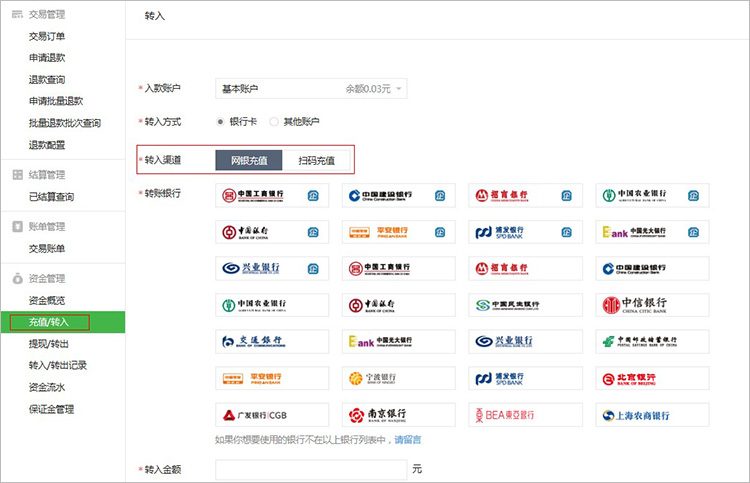Pick the 北京银行 bank option
This screenshot has height=483, width=750.
coord(652,378)
